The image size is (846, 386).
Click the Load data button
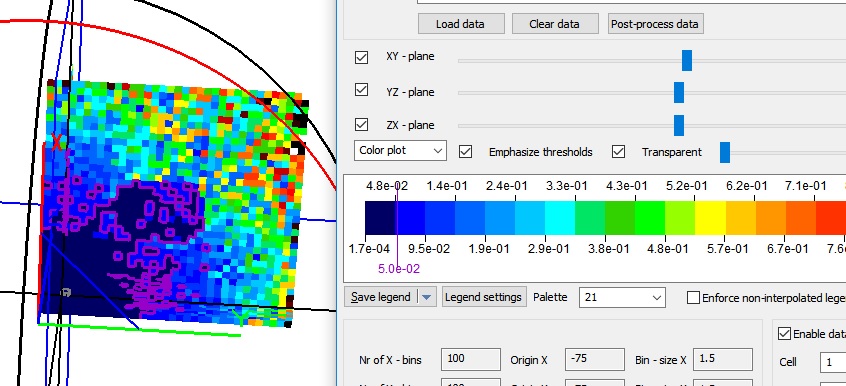click(x=461, y=24)
